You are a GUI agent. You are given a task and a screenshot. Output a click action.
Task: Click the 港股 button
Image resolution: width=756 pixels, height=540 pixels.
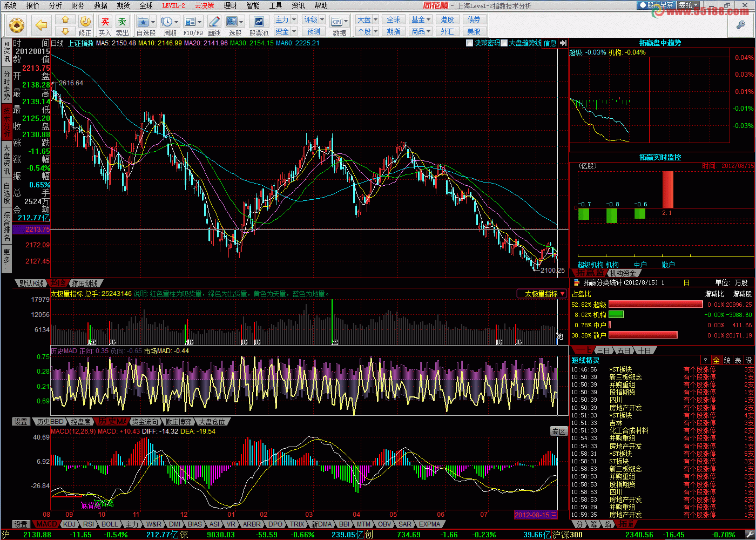(x=447, y=19)
